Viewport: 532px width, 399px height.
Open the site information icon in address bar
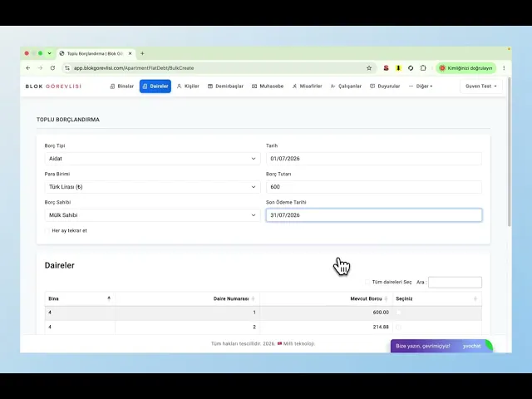pos(67,68)
